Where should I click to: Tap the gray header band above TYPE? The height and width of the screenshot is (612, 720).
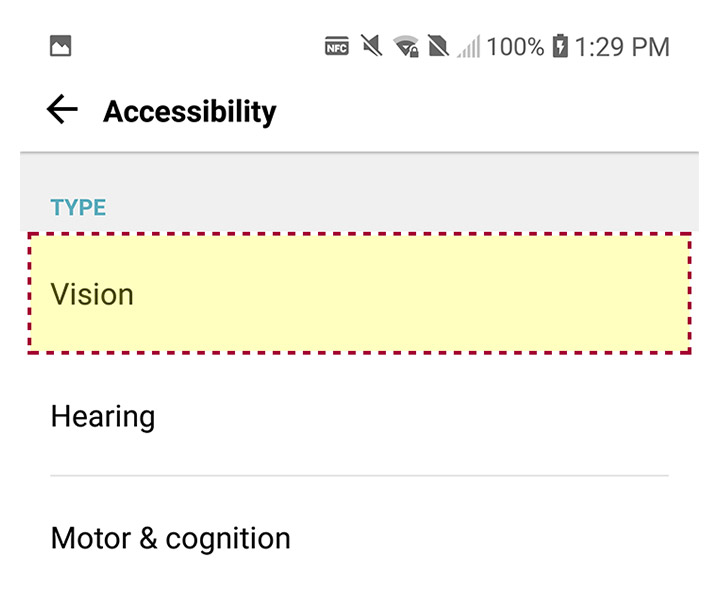360,192
